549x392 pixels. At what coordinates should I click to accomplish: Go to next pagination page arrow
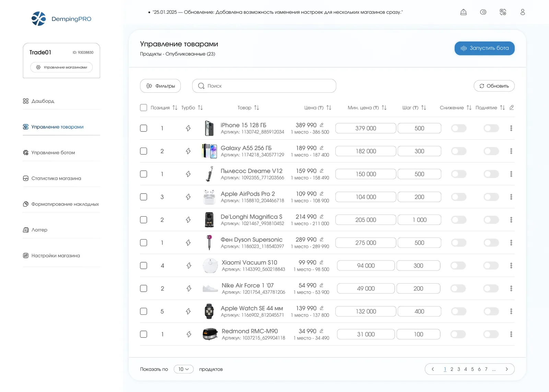coord(507,369)
